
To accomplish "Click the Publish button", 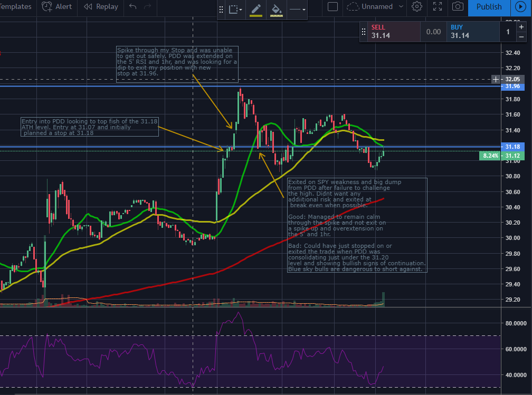I will click(x=489, y=7).
